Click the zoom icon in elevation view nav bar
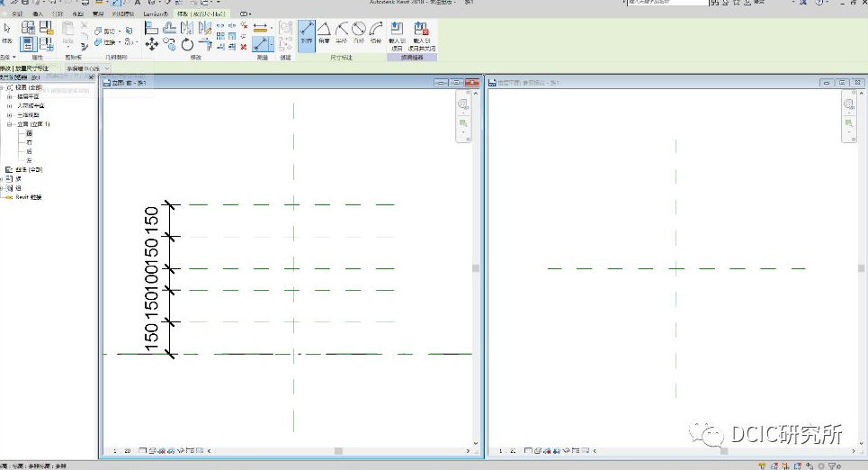 (463, 123)
